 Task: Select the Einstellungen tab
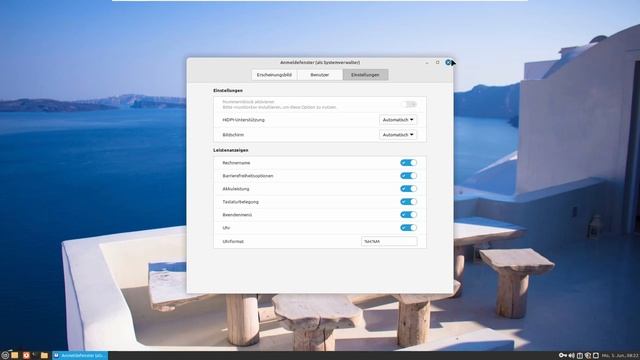[x=365, y=75]
